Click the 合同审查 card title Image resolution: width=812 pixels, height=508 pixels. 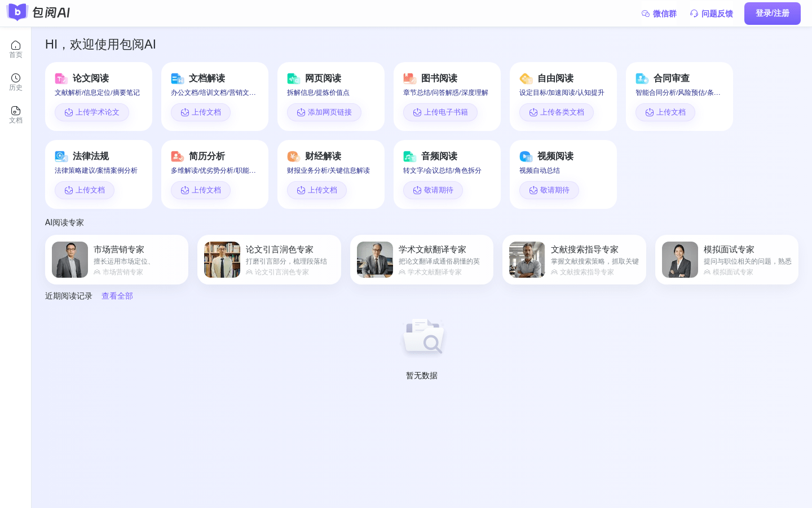tap(672, 78)
